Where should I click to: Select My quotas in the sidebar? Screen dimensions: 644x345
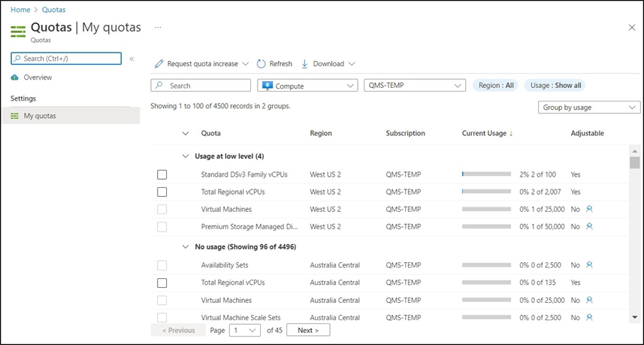coord(40,116)
